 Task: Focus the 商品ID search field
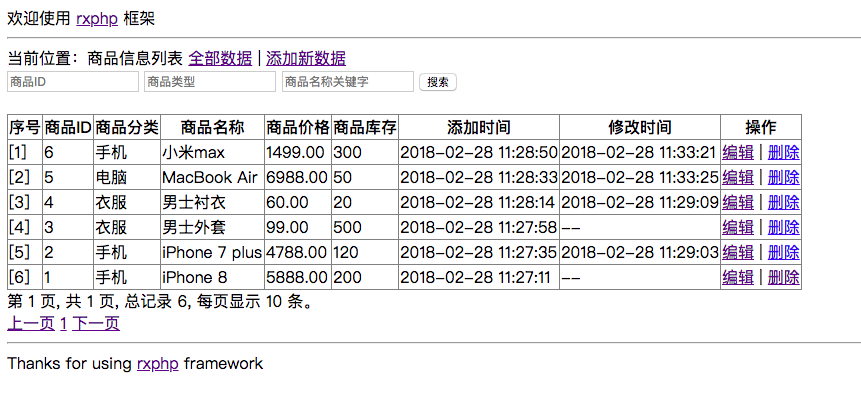[x=73, y=82]
